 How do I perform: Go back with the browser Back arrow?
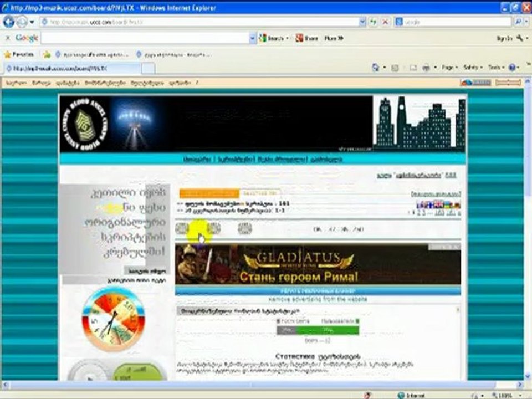click(x=9, y=22)
